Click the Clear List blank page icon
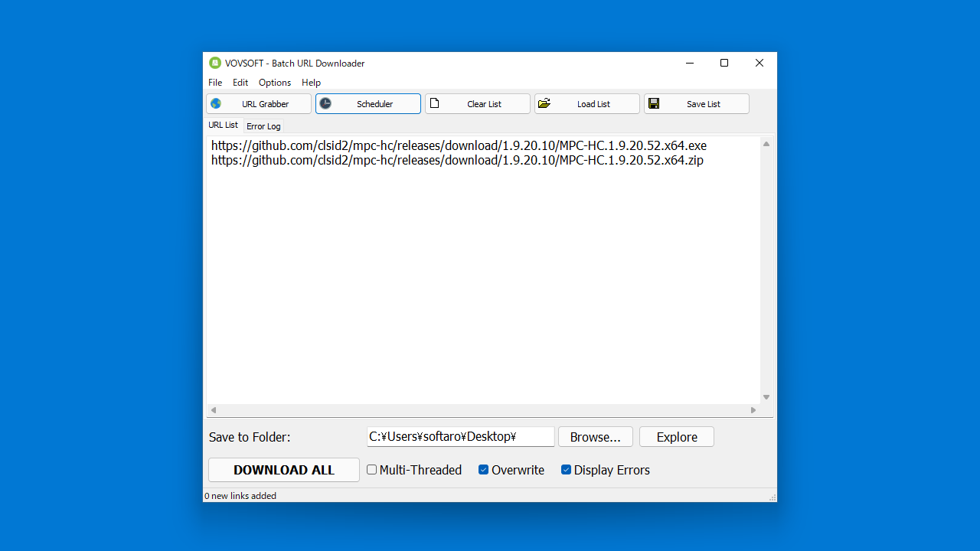Screen dimensions: 980x551 coord(434,103)
